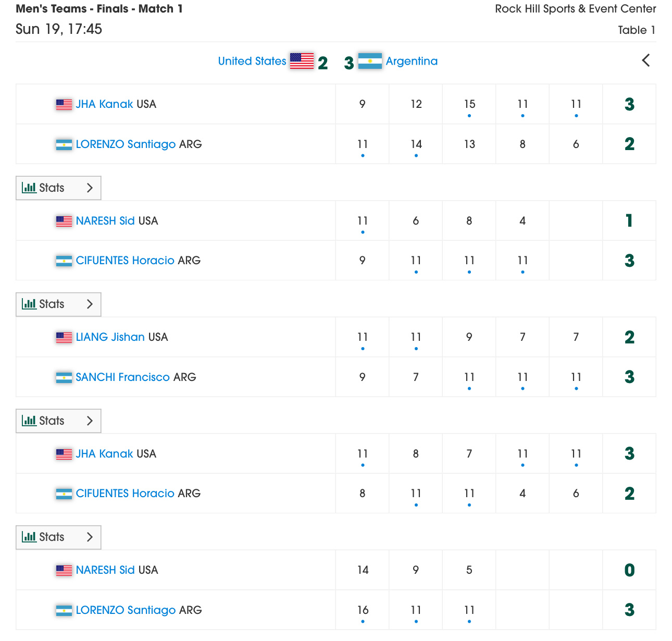
Task: Expand Stats below Liang vs Sanchi match
Action: click(58, 421)
